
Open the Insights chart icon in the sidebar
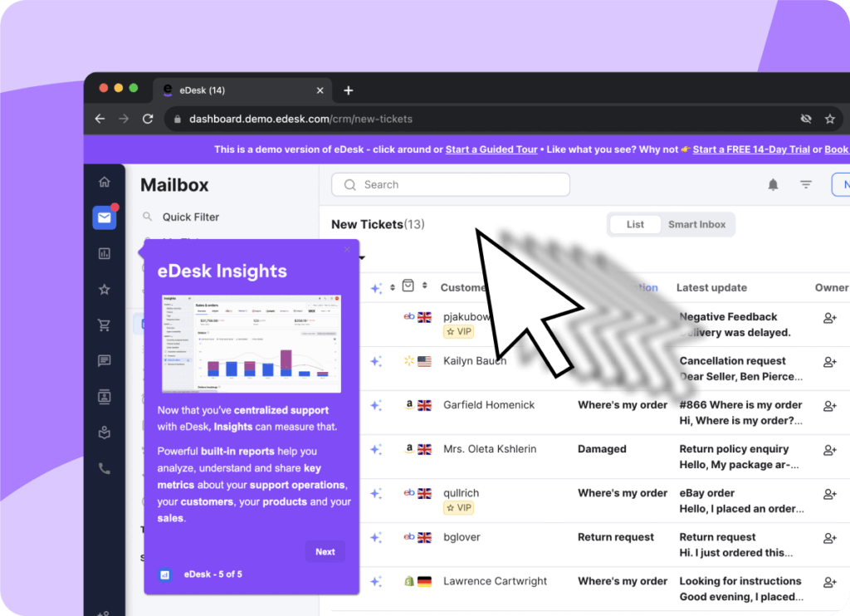point(105,254)
